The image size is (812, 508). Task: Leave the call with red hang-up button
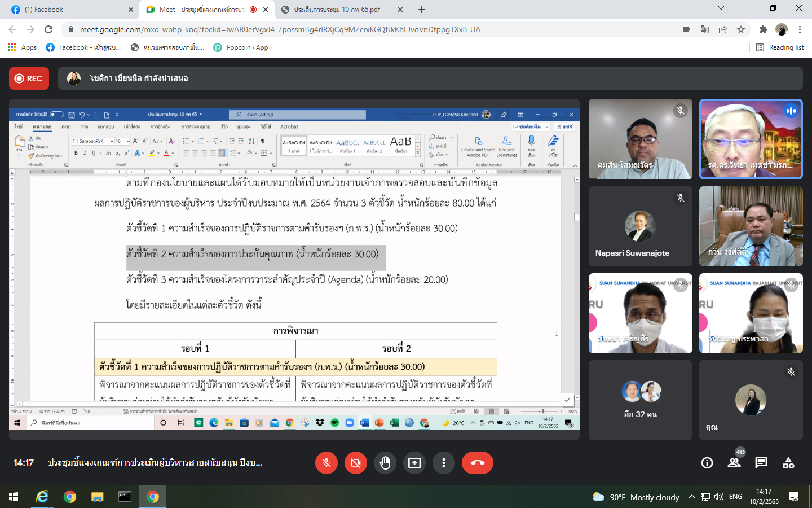point(477,463)
